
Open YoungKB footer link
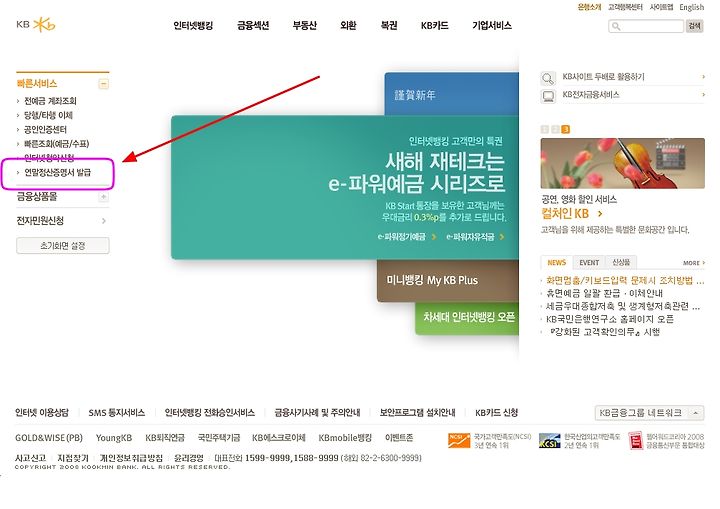113,438
